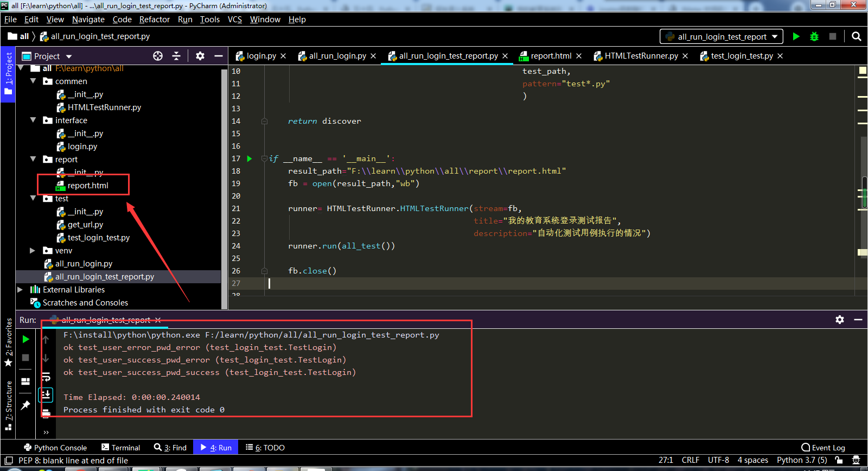
Task: Run the all_run_login_test_report configuration
Action: point(796,36)
